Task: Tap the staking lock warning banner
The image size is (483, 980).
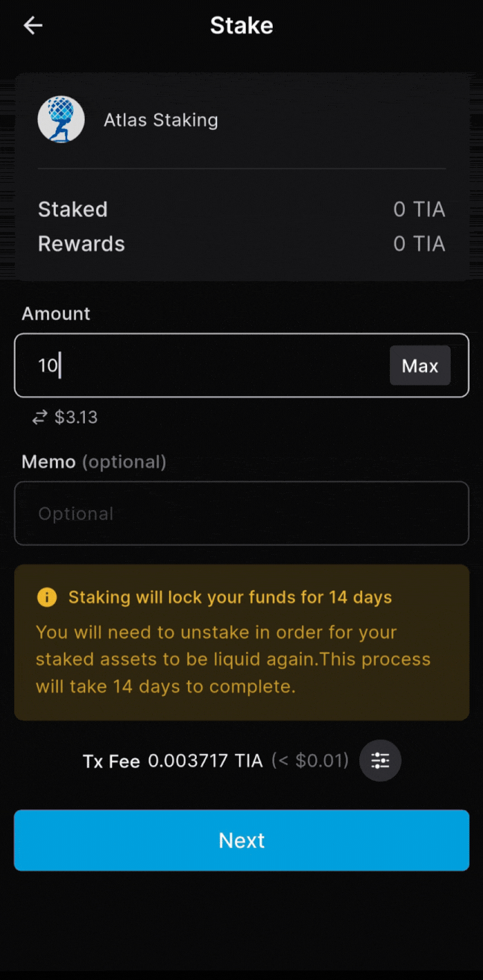Action: click(x=241, y=641)
